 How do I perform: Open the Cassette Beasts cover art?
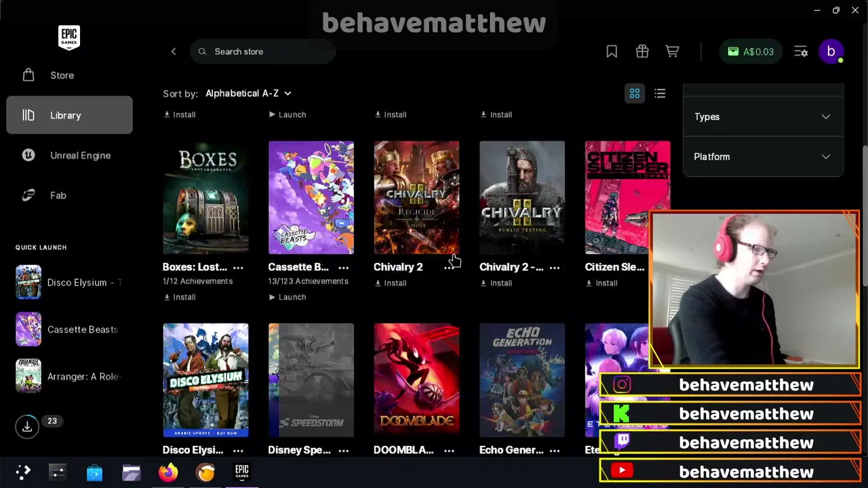coord(311,197)
